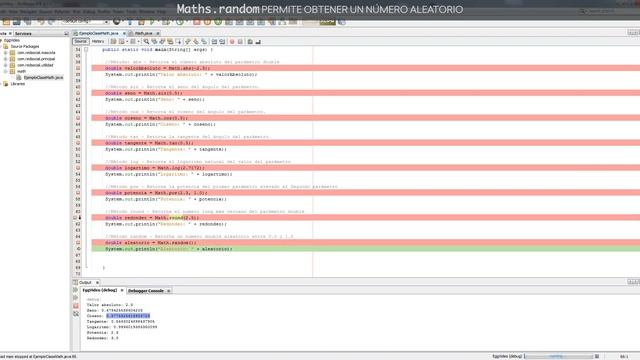The image size is (640, 360).
Task: Click the orange Pause debugger toolbar icon
Action: click(207, 22)
